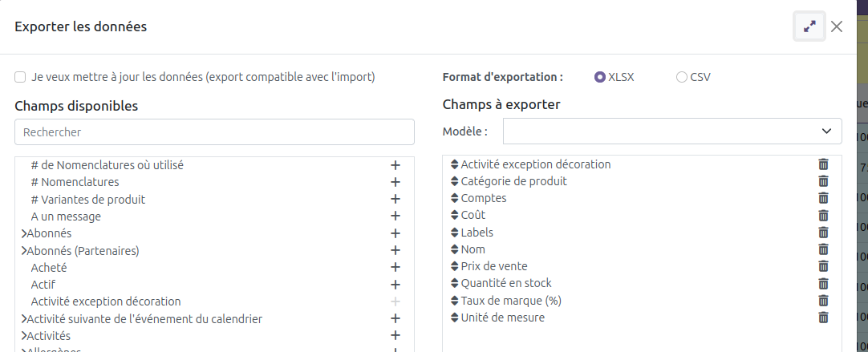Delete 'Catégorie de produit' from export fields
Screen dimensions: 868x352
[823, 181]
